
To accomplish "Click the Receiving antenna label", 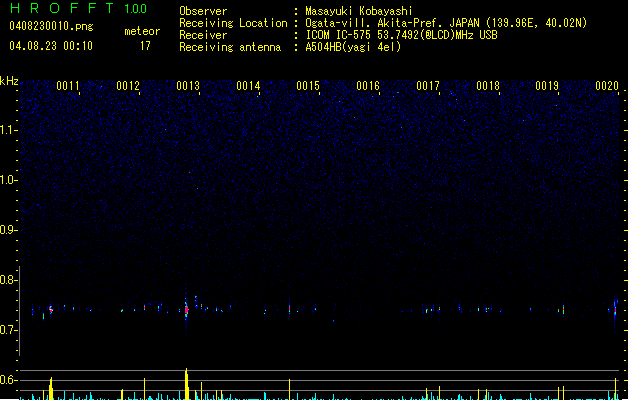I will [x=230, y=47].
